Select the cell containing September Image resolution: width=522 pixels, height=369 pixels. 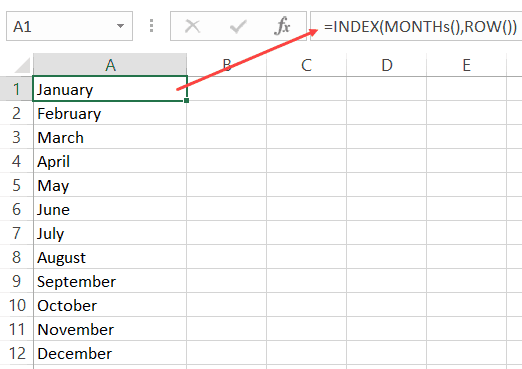click(x=110, y=281)
